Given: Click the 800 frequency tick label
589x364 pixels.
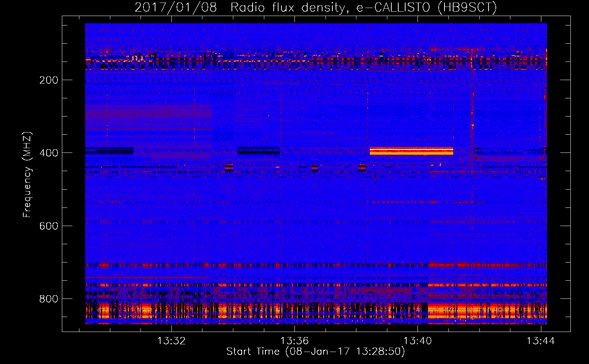Looking at the screenshot, I should [49, 299].
